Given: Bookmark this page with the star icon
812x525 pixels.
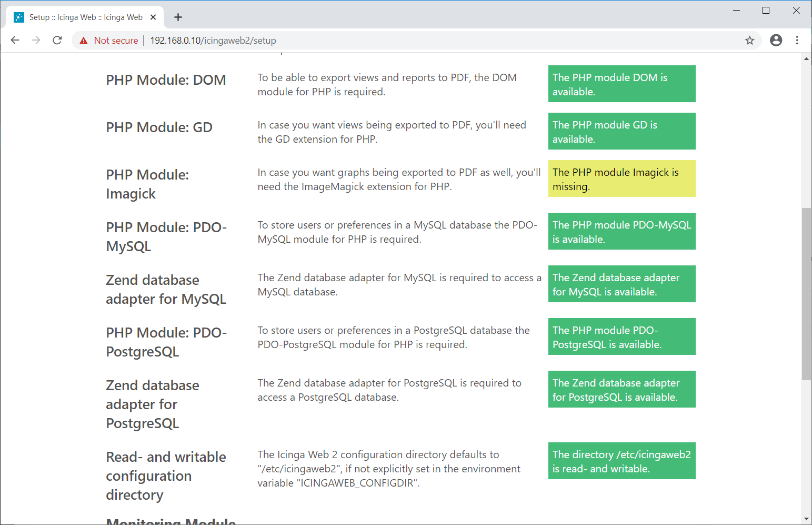Looking at the screenshot, I should click(749, 41).
